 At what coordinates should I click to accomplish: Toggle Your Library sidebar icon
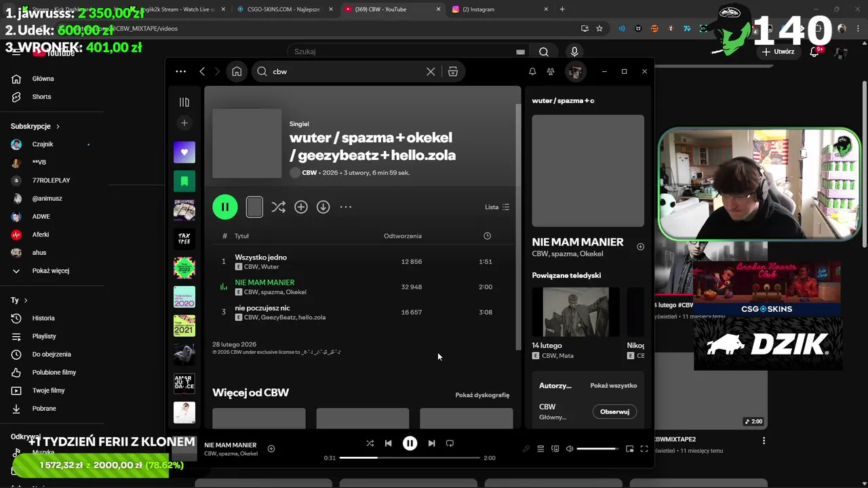pos(184,102)
